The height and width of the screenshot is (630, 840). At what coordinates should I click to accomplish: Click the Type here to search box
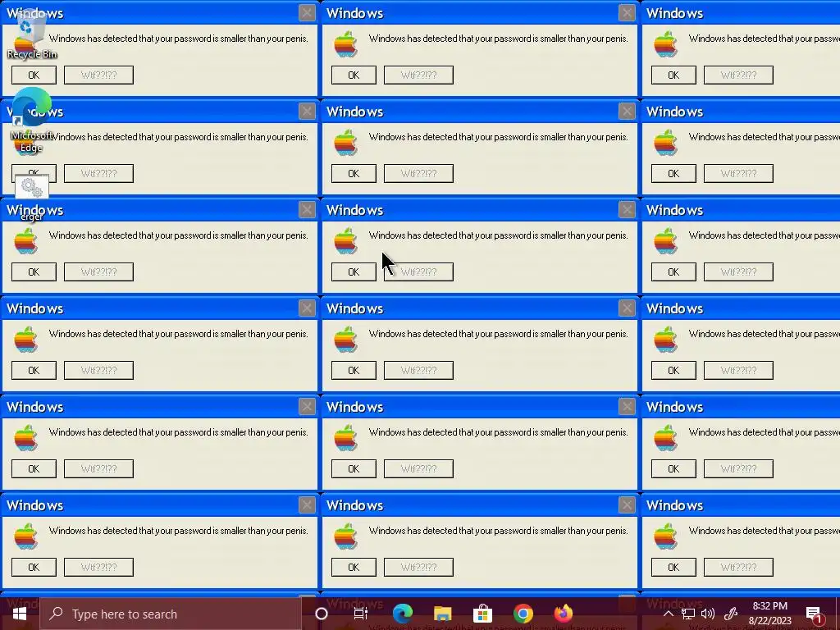[x=171, y=614]
